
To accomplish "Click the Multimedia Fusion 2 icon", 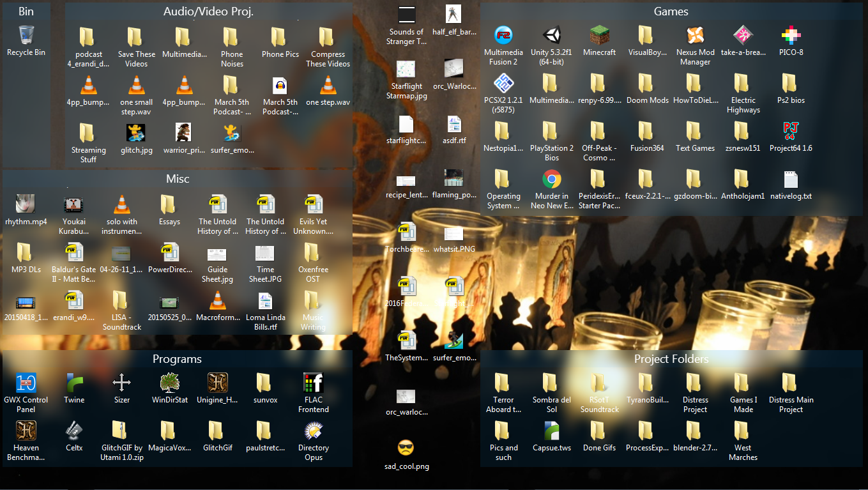I will pos(503,36).
